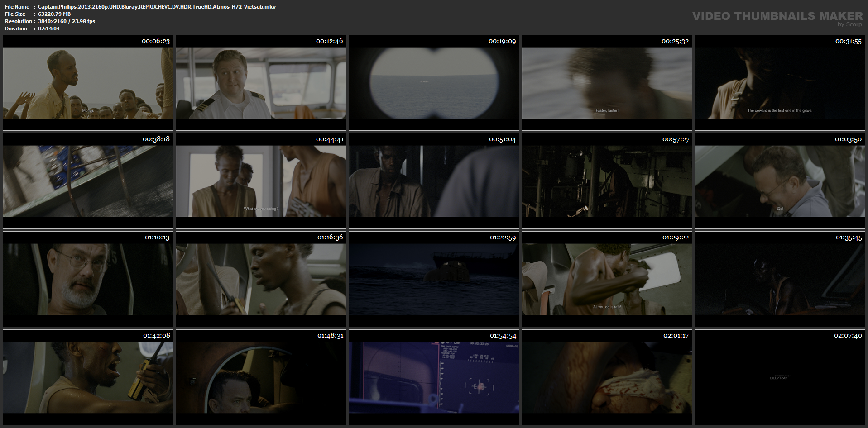The width and height of the screenshot is (868, 428).
Task: Select the thumbnail timestamped 00:51:04
Action: (434, 181)
